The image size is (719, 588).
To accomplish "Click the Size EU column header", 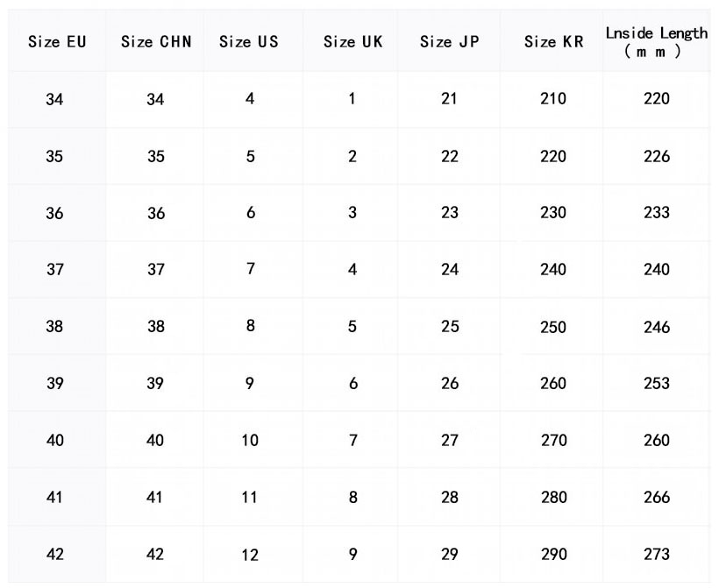I will click(57, 41).
